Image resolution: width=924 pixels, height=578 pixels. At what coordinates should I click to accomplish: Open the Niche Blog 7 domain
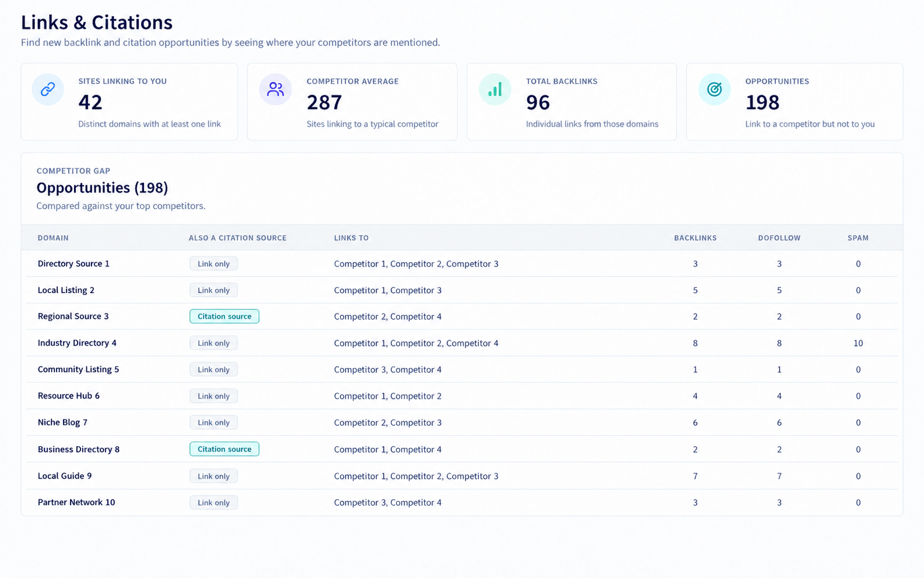click(x=62, y=422)
